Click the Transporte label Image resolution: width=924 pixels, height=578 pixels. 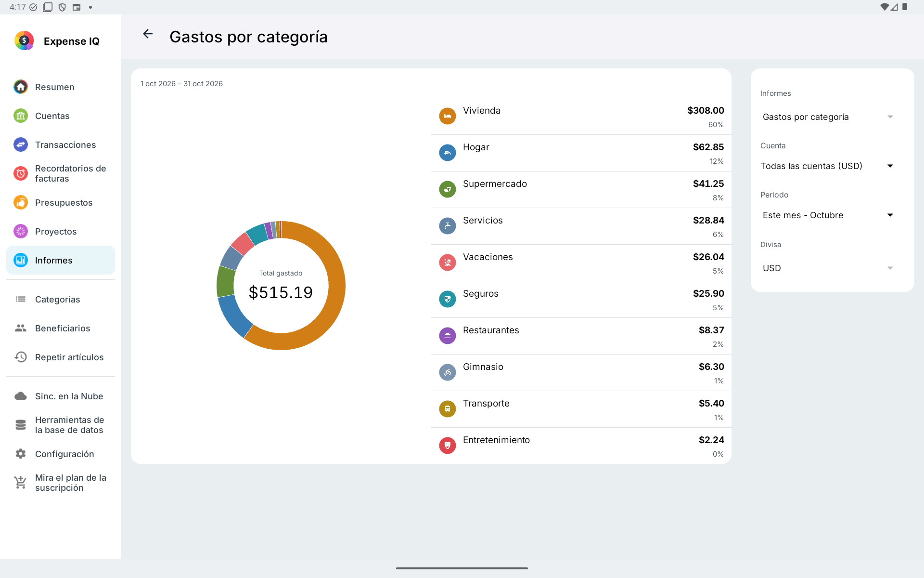(486, 403)
